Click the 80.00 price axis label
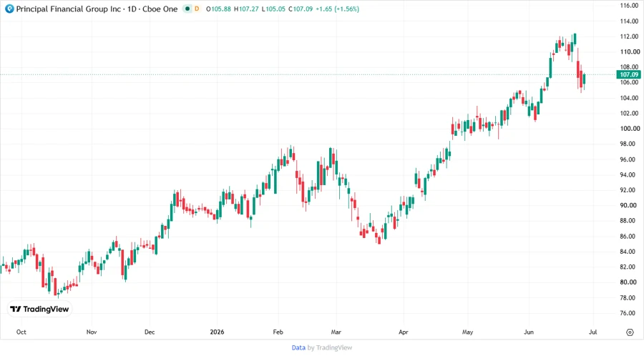The height and width of the screenshot is (356, 644). point(630,282)
